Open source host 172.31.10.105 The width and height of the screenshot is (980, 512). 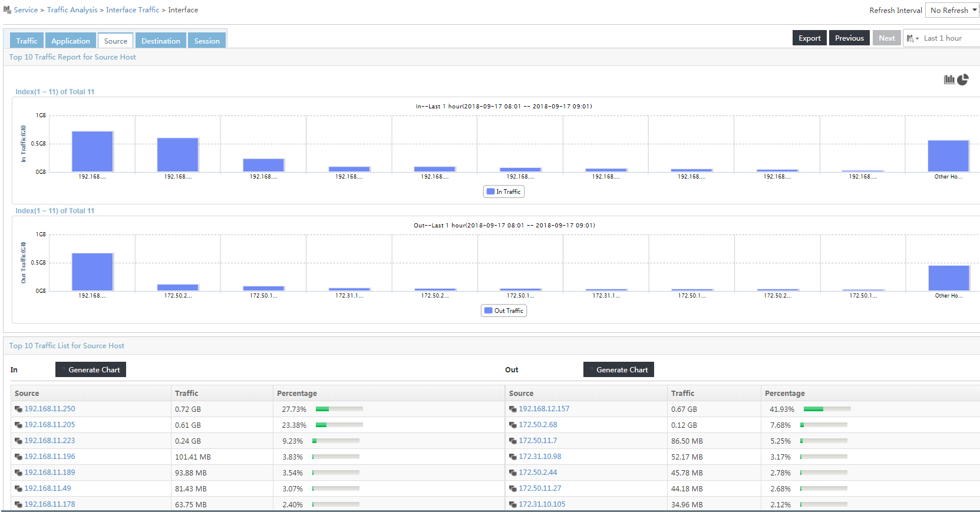tap(542, 504)
